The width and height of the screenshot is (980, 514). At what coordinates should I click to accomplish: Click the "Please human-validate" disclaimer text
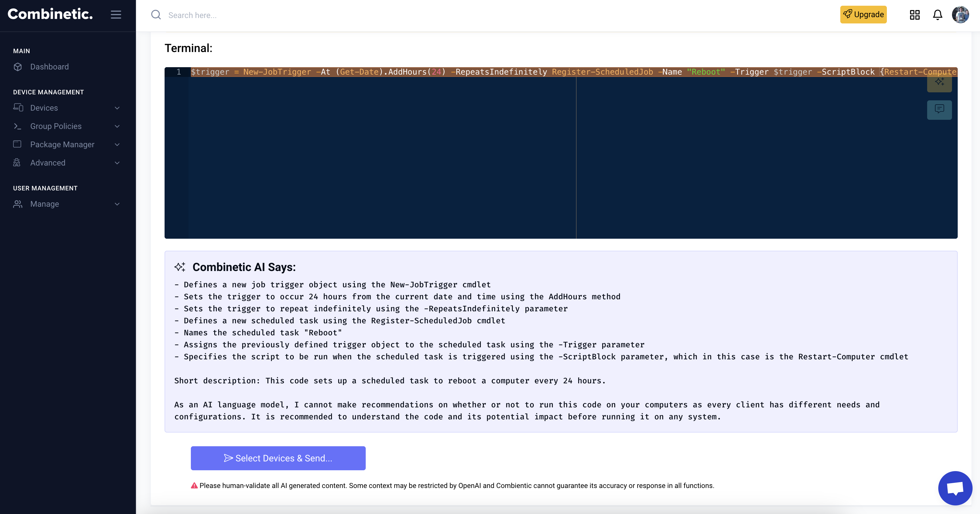[457, 485]
